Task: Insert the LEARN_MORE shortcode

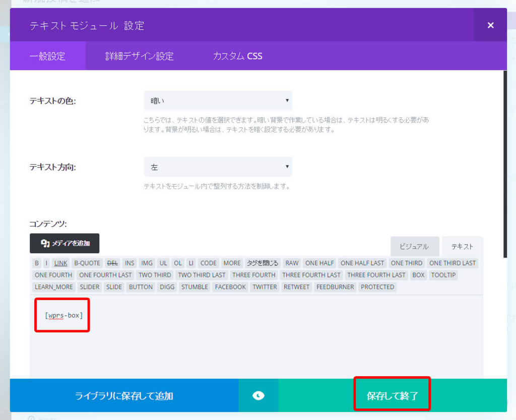Action: [53, 287]
